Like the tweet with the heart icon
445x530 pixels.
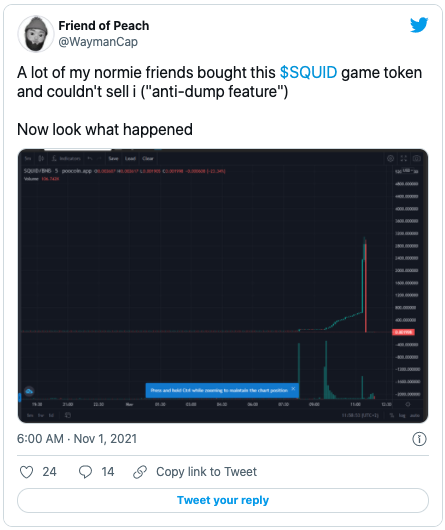coord(26,472)
